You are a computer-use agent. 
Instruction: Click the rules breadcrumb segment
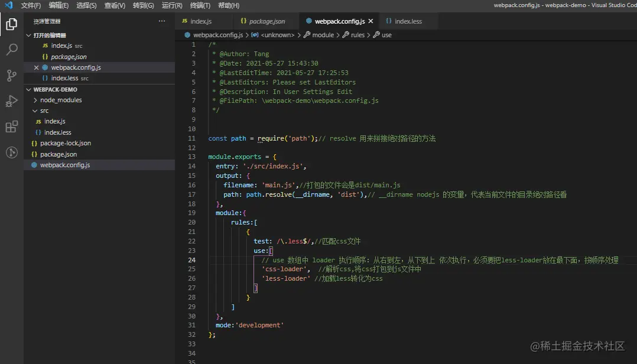(x=357, y=35)
